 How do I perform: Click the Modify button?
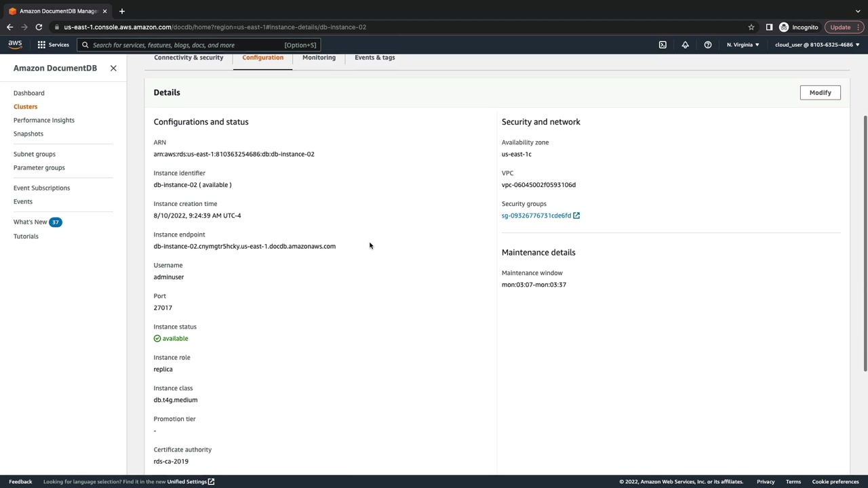click(820, 93)
